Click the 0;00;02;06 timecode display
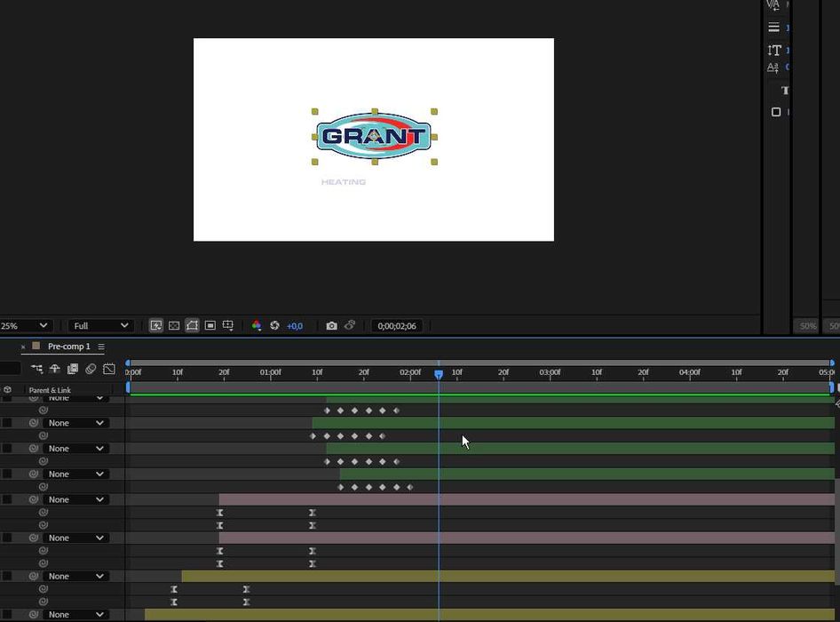This screenshot has width=840, height=622. 397,326
